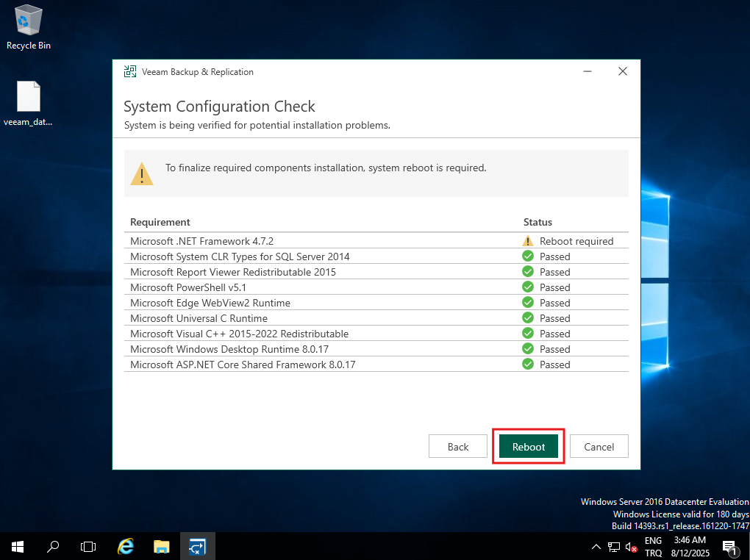Click the large warning triangle icon

[142, 173]
